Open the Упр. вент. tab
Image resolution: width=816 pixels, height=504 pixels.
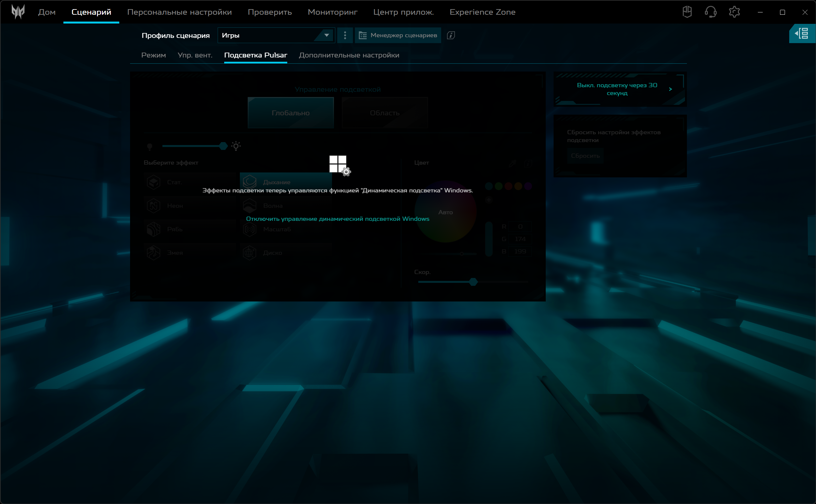pos(195,55)
